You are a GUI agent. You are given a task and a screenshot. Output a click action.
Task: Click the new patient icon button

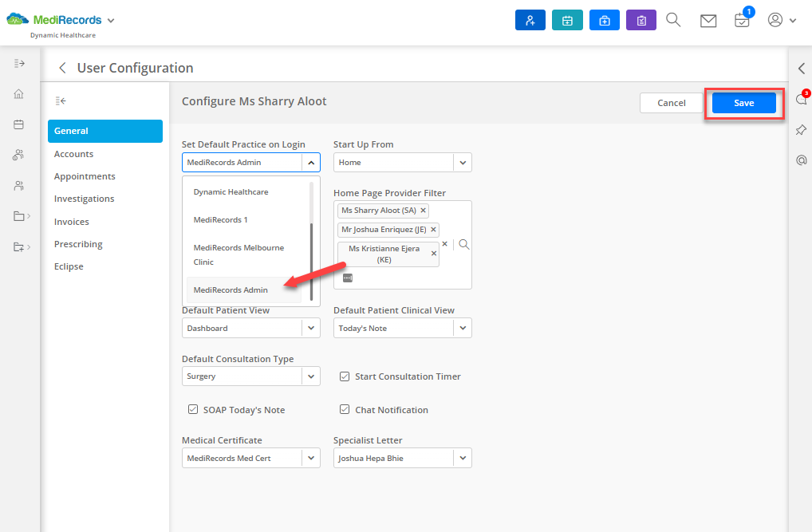pos(530,20)
